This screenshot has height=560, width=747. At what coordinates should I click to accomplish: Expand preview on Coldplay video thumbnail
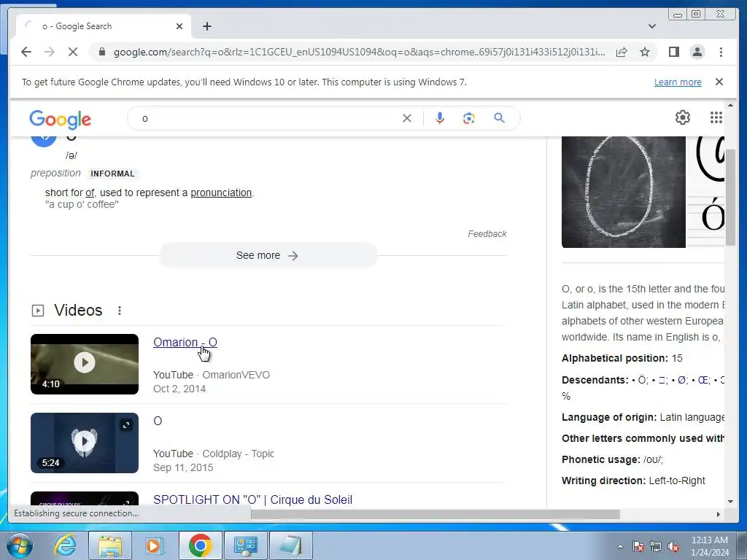click(126, 425)
